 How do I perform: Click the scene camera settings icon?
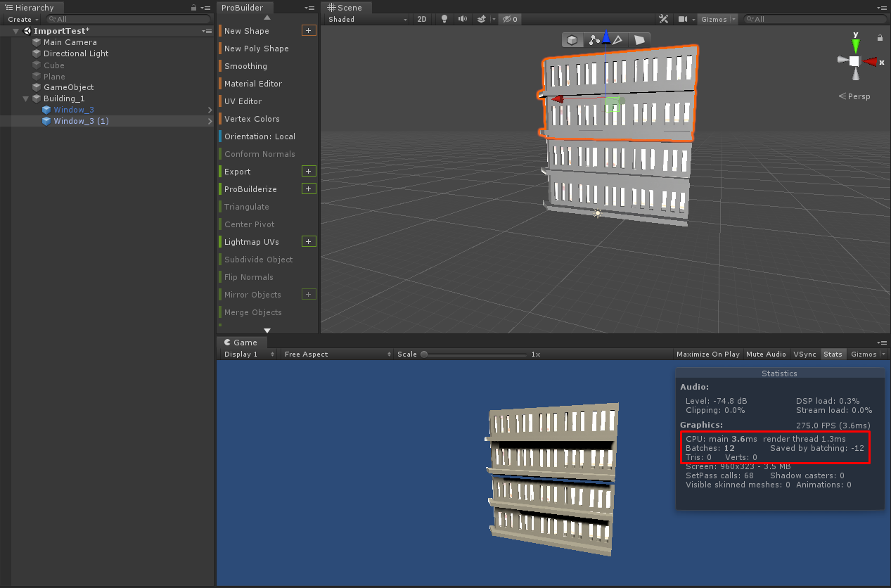684,19
